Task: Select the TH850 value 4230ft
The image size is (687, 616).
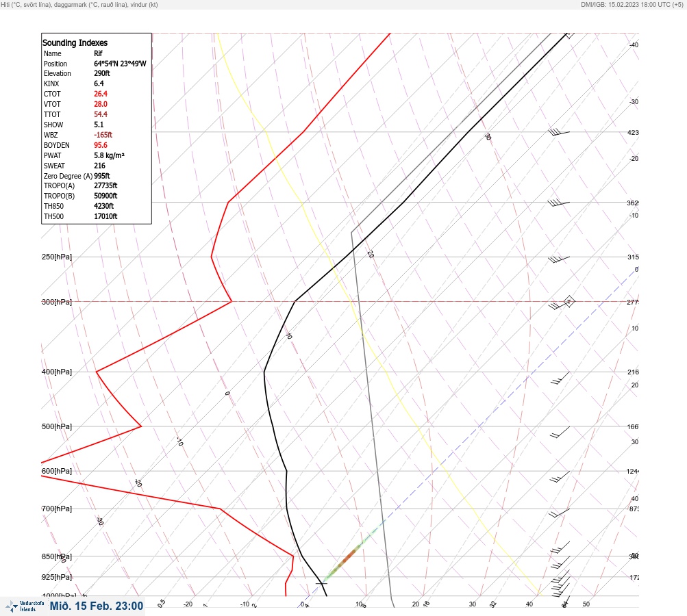Action: pos(103,206)
